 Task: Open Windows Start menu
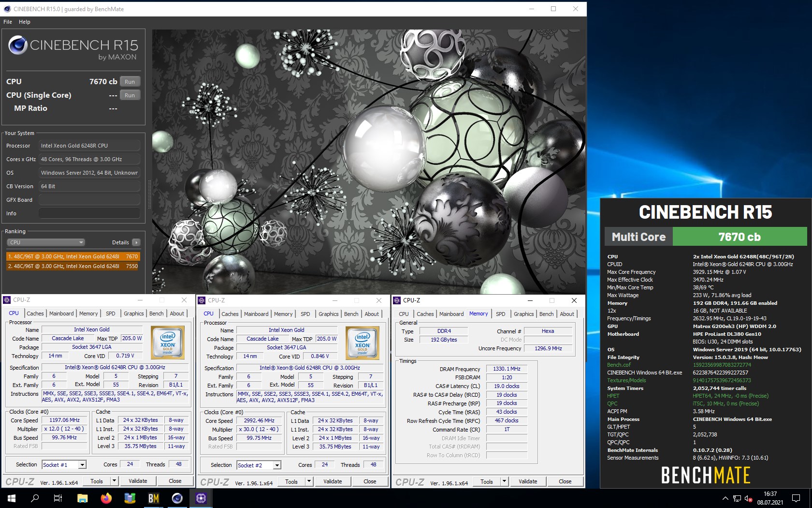(x=12, y=498)
